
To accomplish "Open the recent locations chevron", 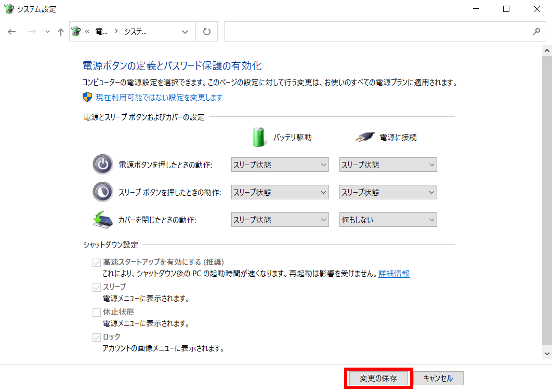I will point(47,32).
